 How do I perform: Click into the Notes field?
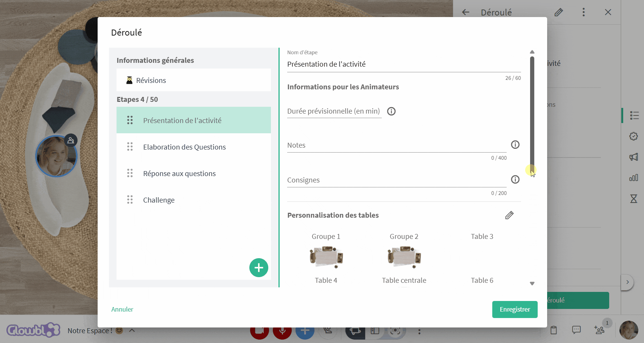(397, 145)
